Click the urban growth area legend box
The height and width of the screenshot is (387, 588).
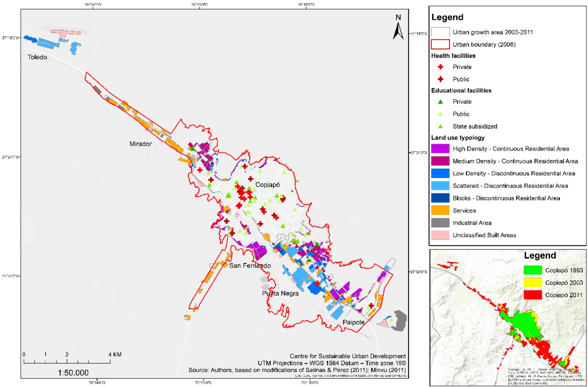coord(440,32)
